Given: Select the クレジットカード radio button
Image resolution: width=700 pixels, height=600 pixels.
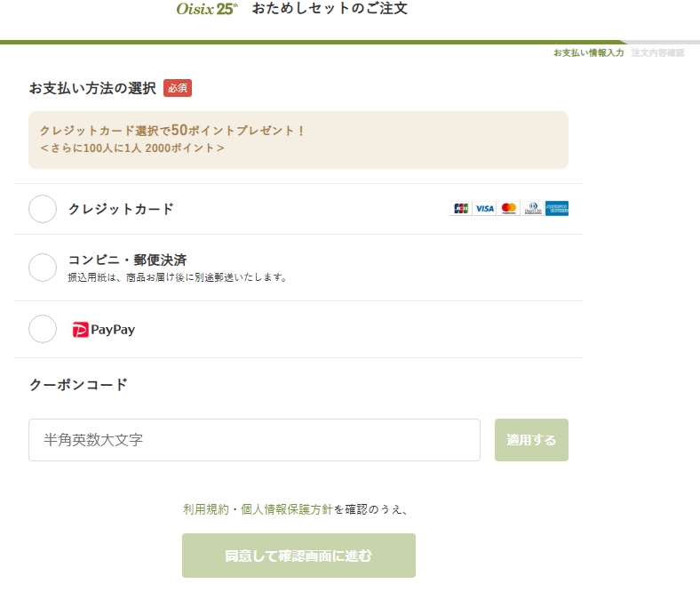Looking at the screenshot, I should (x=43, y=209).
